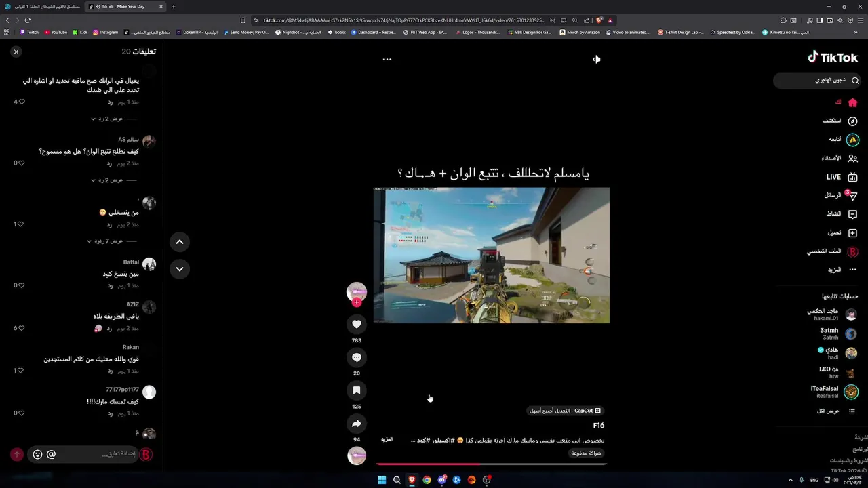Screen dimensions: 868x488
Task: Expand the video description with المزيد
Action: pyautogui.click(x=387, y=439)
